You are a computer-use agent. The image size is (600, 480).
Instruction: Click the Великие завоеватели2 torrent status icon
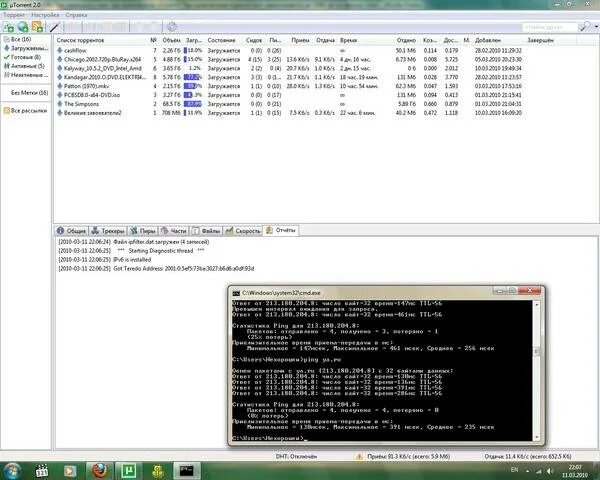tap(60, 113)
